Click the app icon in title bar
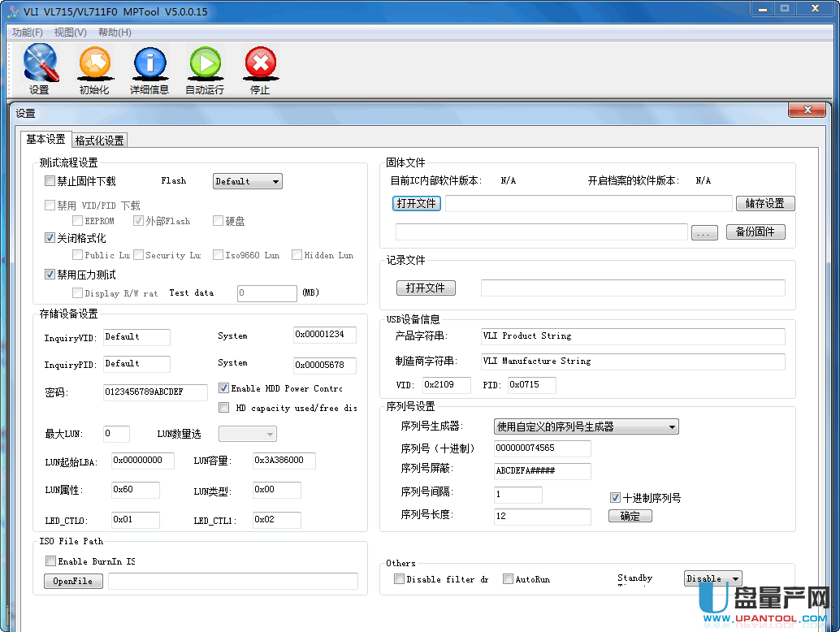The image size is (840, 632). point(12,12)
